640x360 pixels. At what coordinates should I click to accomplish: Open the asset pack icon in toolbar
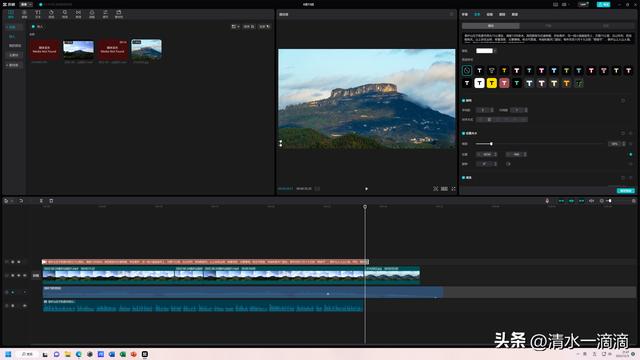point(119,14)
